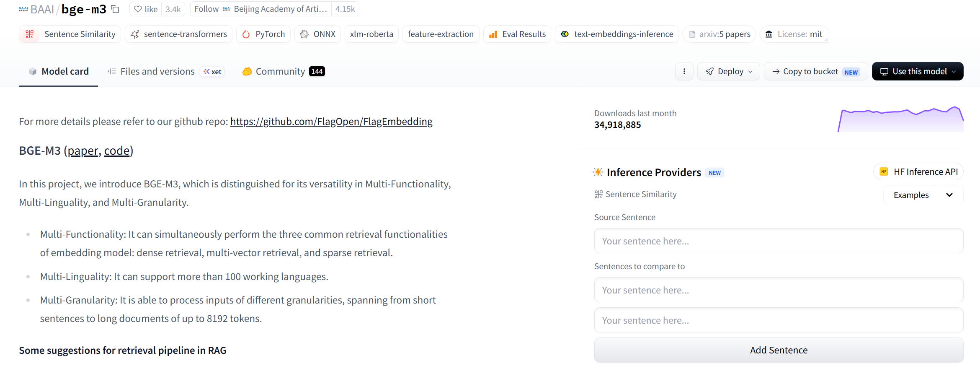Select the downloads count 34,918,885
The width and height of the screenshot is (980, 366).
(x=618, y=125)
